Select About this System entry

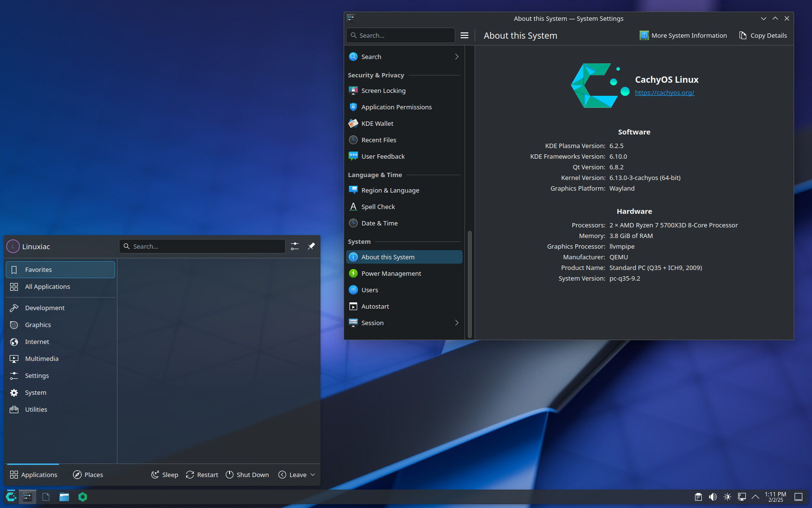point(404,257)
